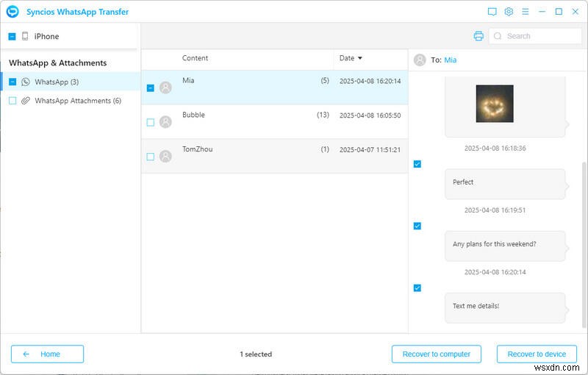Screen dimensions: 588x375
Task: Click the "1 selected" status text
Action: [256, 354]
